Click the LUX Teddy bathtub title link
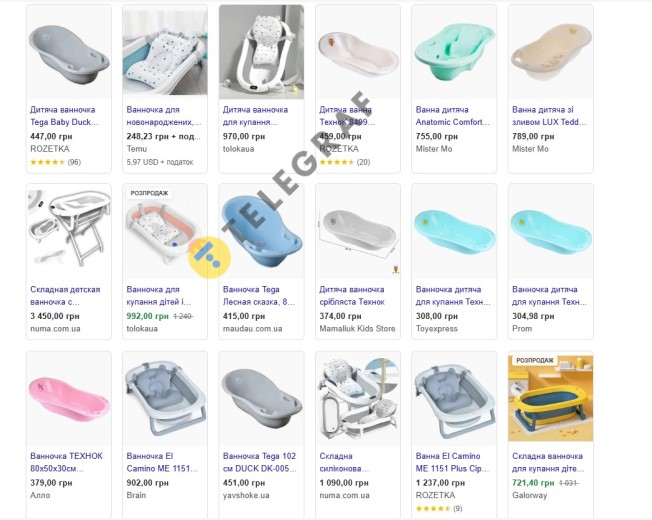This screenshot has height=520, width=652. click(x=549, y=116)
